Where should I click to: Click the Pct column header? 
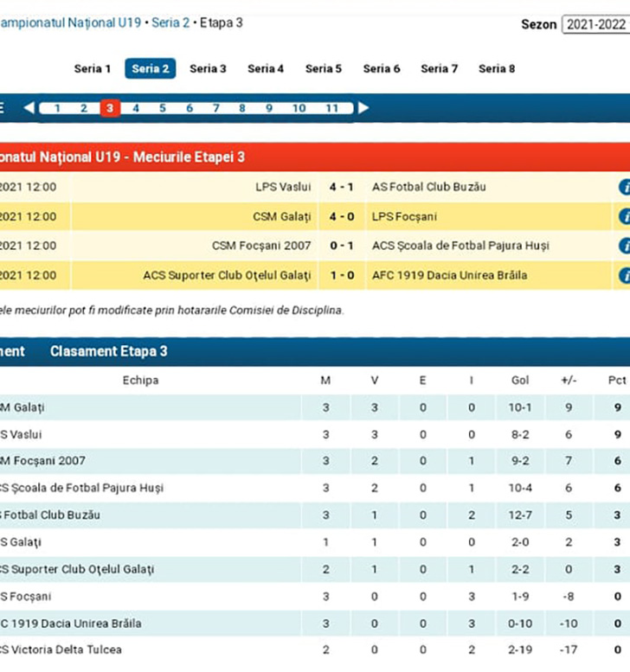click(x=617, y=381)
